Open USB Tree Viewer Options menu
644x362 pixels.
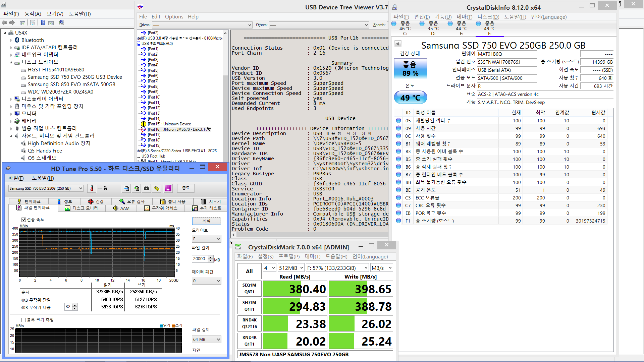(174, 17)
